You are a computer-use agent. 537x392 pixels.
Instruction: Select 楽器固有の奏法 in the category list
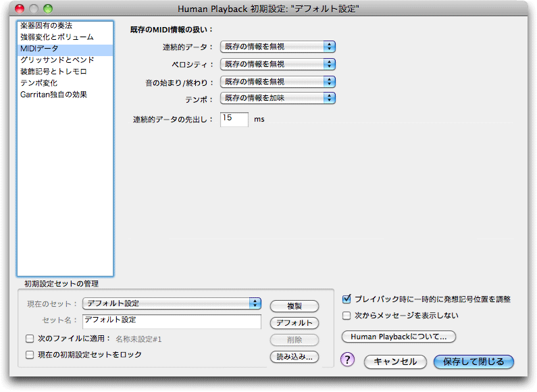point(65,26)
